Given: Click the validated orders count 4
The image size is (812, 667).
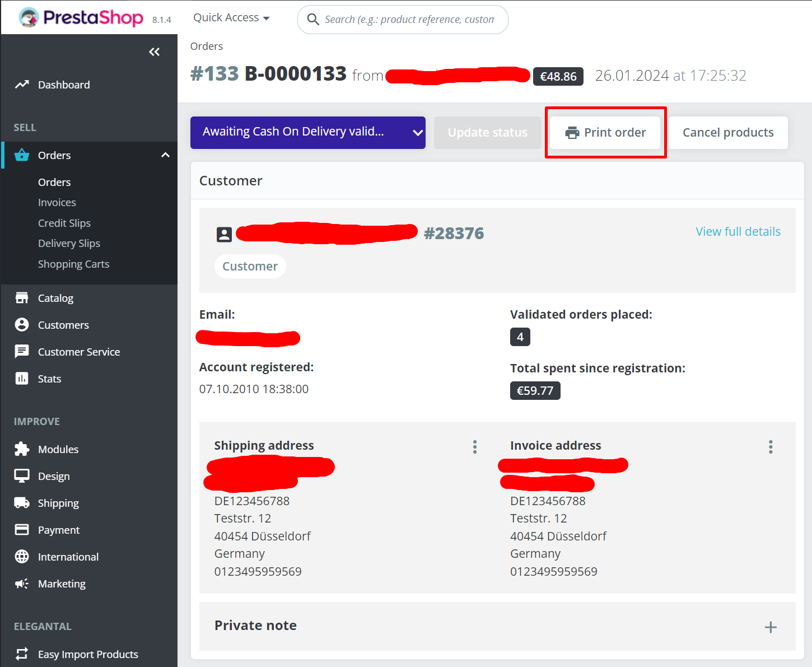Looking at the screenshot, I should [520, 337].
